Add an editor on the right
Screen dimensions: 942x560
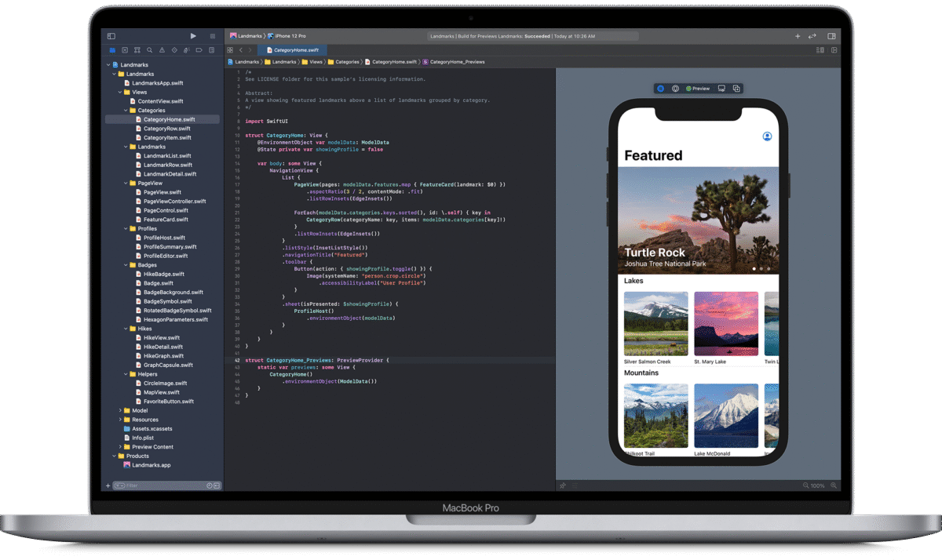point(834,49)
